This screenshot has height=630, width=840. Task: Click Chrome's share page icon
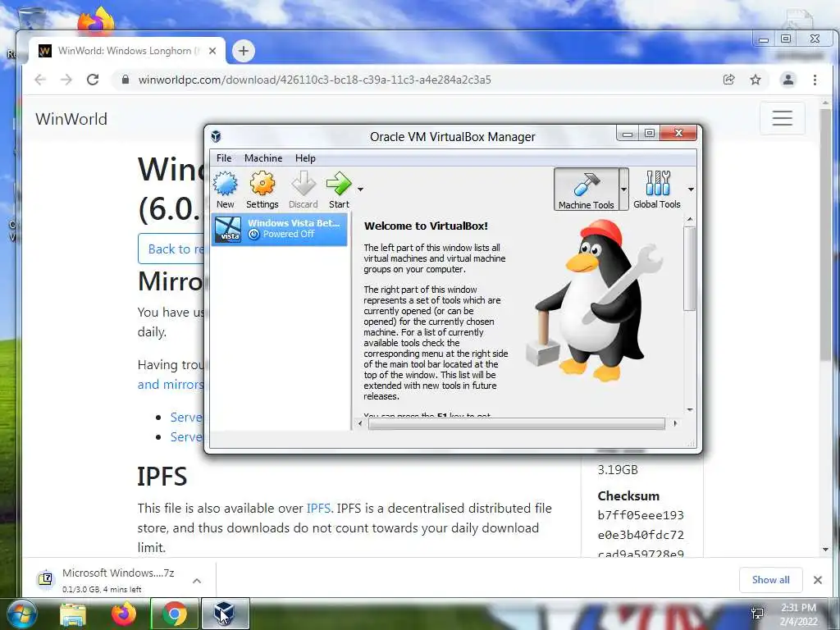(x=728, y=80)
